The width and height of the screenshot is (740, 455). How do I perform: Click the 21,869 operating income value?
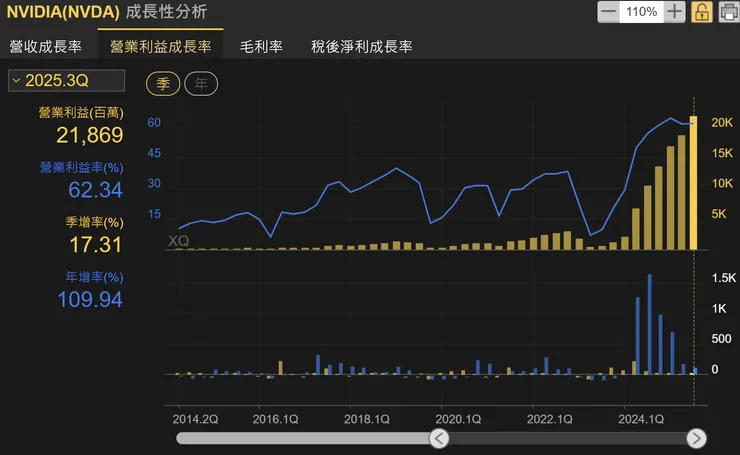tap(90, 135)
